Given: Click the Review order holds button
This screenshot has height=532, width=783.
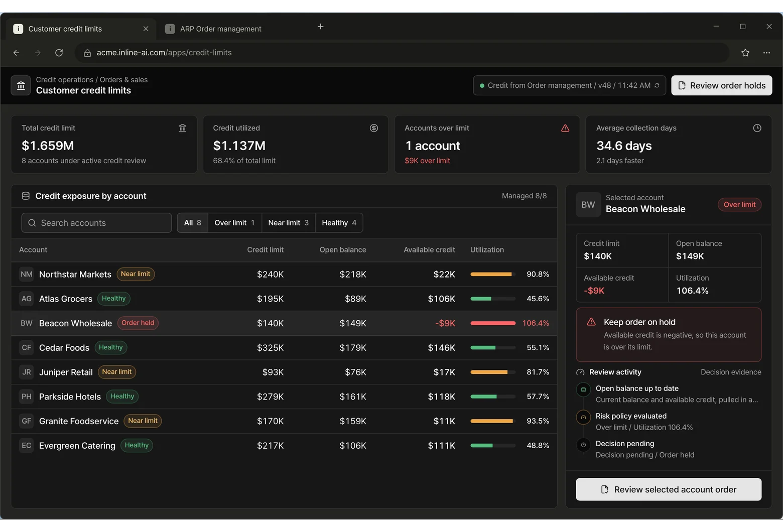Looking at the screenshot, I should point(722,85).
